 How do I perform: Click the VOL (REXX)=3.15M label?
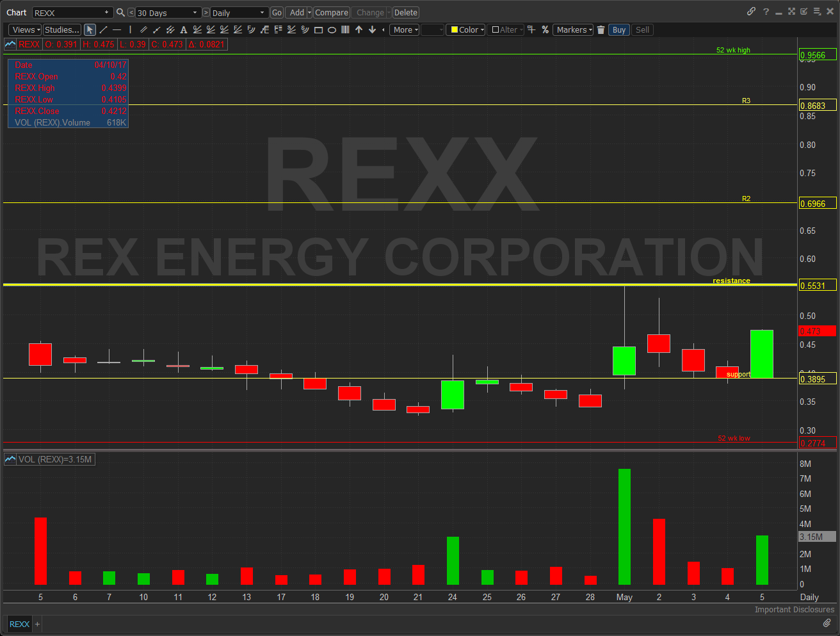pos(55,459)
